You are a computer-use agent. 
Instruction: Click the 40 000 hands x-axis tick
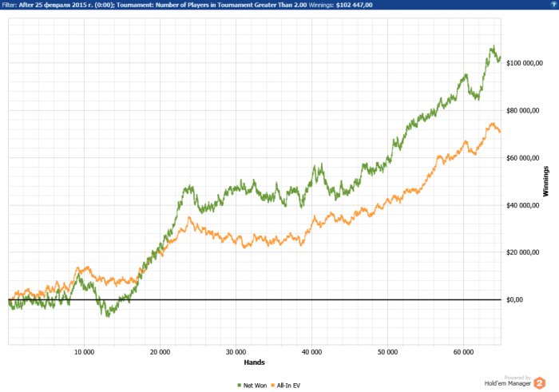311,351
